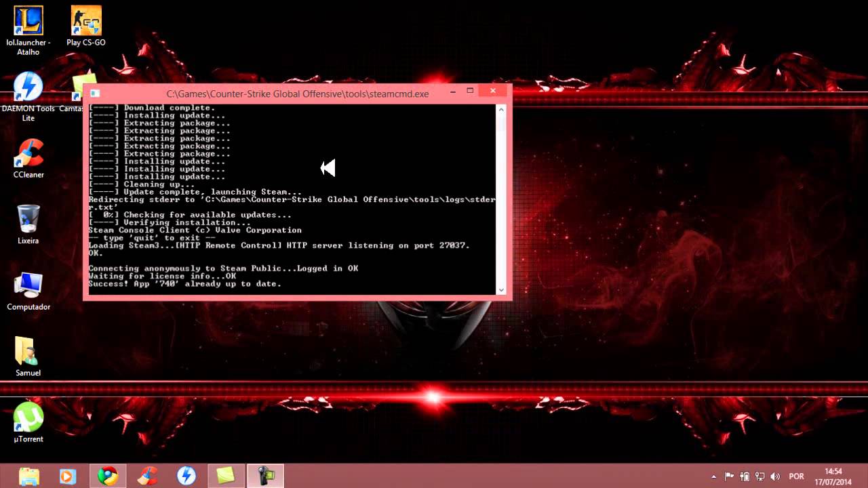
Task: Check the power icon in the system tray
Action: (745, 476)
